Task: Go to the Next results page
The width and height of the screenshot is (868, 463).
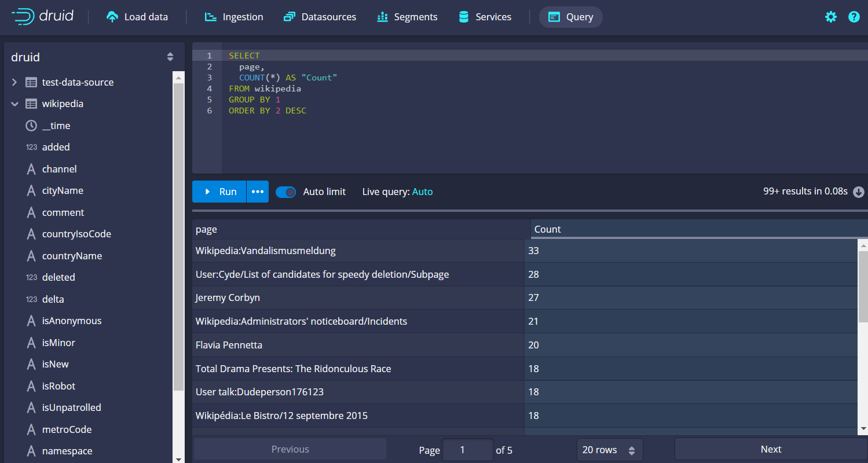Action: (770, 449)
